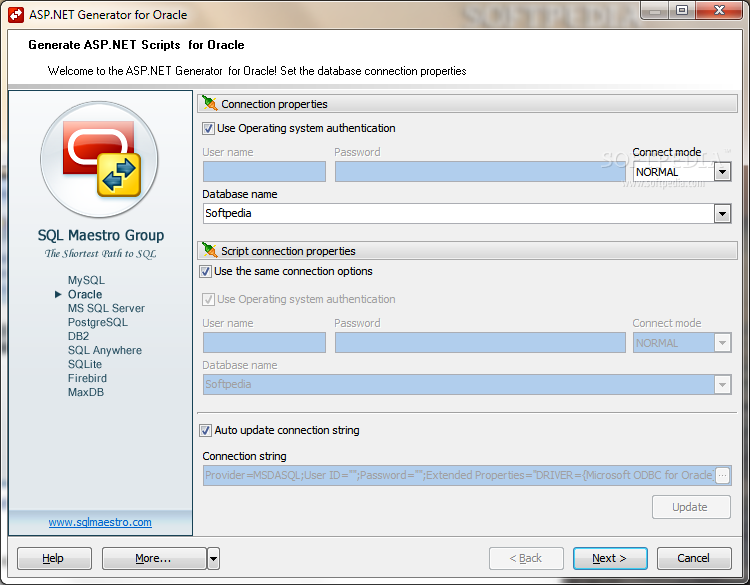Viewport: 750px width, 585px height.
Task: Click the Help button
Action: click(54, 558)
